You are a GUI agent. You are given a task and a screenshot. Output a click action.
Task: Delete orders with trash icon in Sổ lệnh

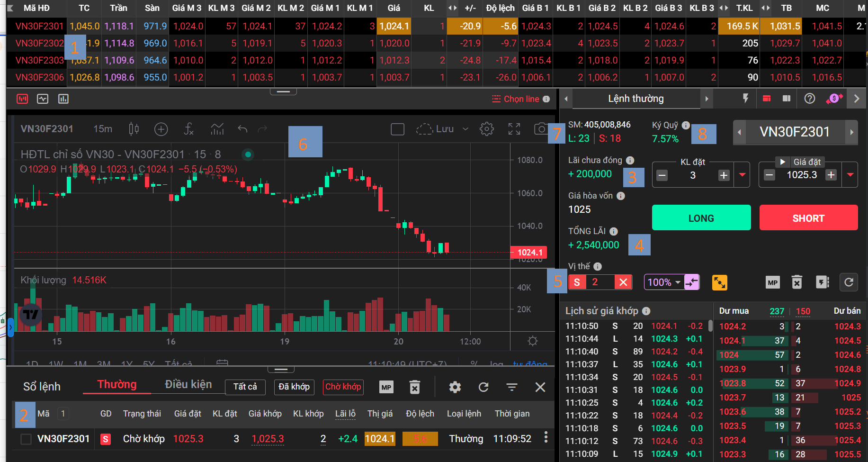(414, 387)
